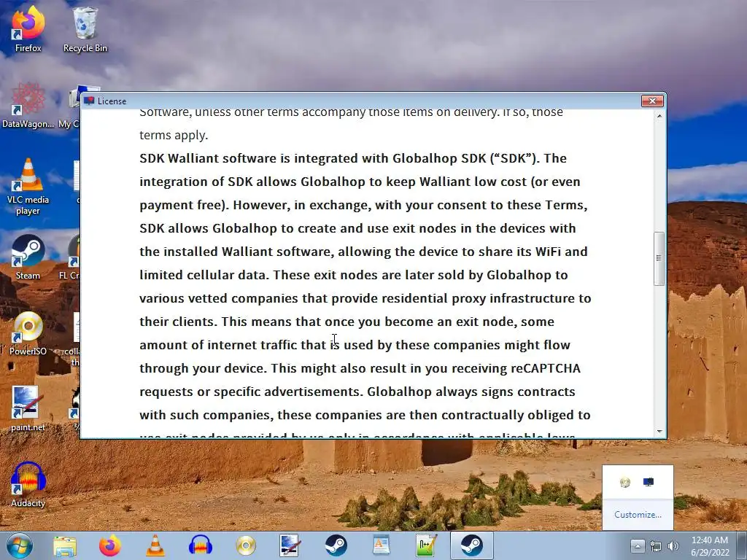Toggle the show hidden icons arrow
747x560 pixels.
(638, 546)
